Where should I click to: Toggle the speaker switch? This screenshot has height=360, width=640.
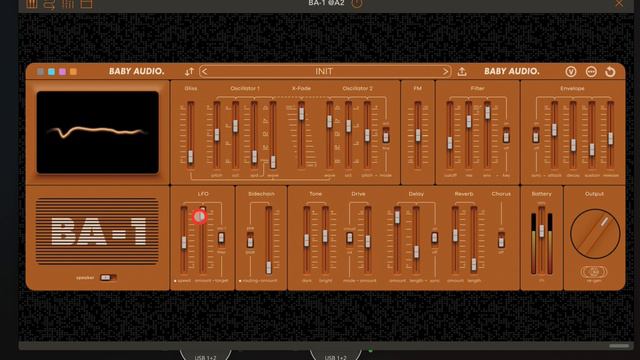[x=108, y=278]
